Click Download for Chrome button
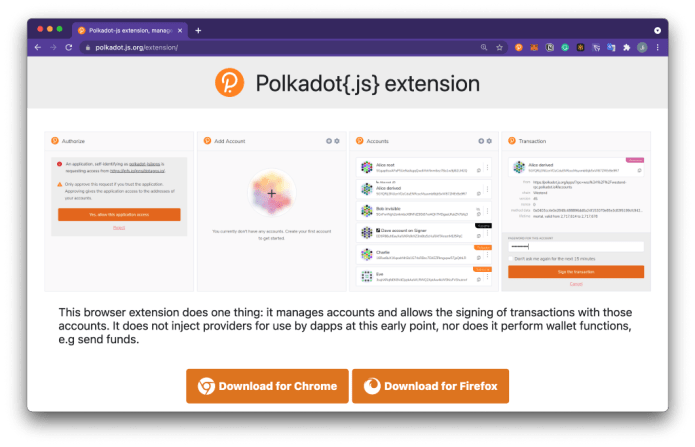Screen dimensions: 695x447 (x=267, y=386)
